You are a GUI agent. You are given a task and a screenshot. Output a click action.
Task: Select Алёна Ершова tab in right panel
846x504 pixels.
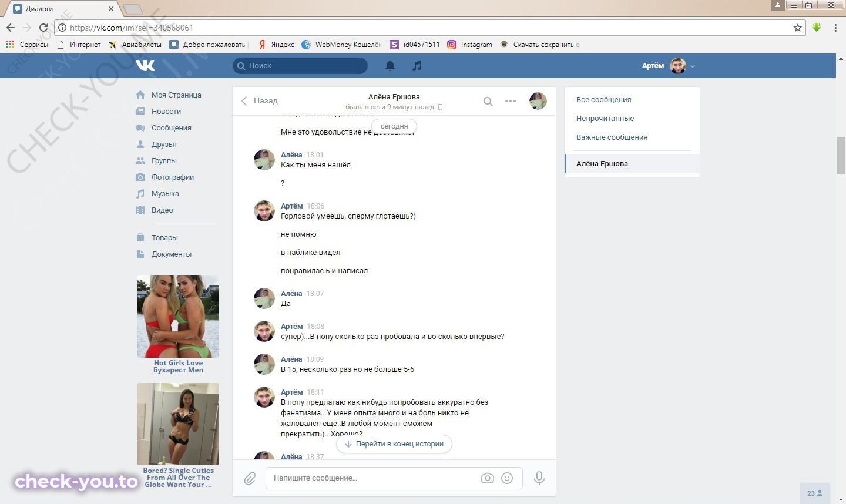point(632,163)
